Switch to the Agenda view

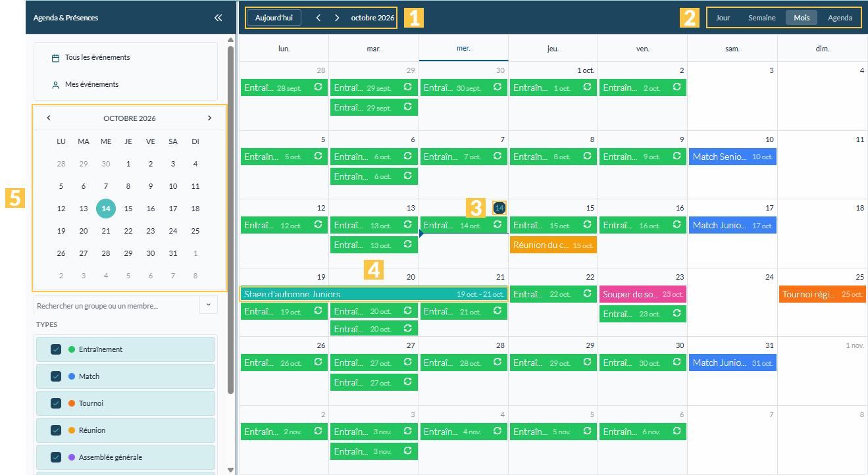(840, 18)
